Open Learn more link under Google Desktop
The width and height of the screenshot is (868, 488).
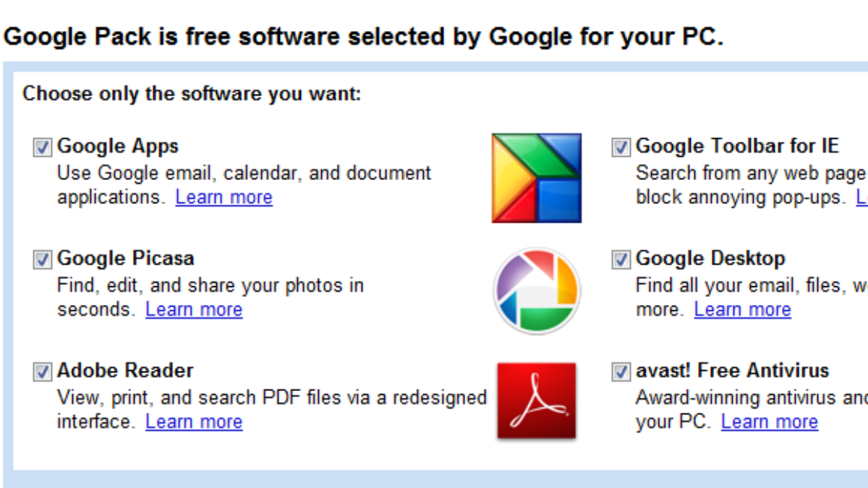click(742, 309)
